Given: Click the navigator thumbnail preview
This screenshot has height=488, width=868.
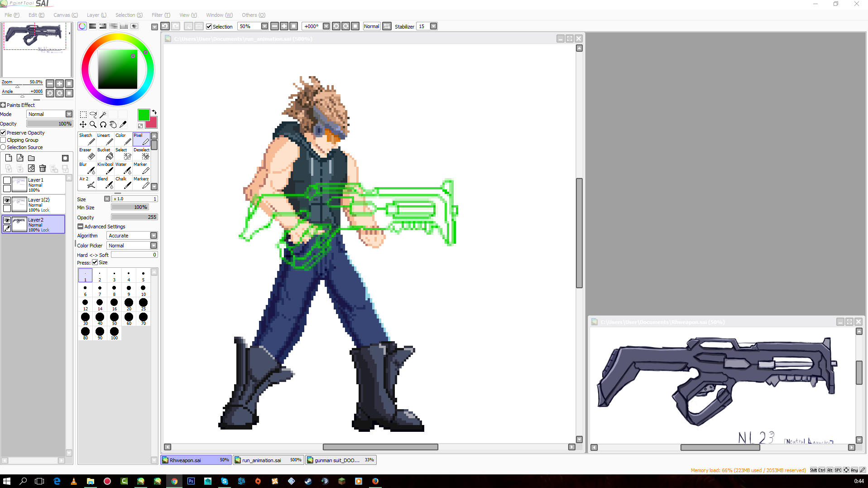Looking at the screenshot, I should pyautogui.click(x=36, y=50).
